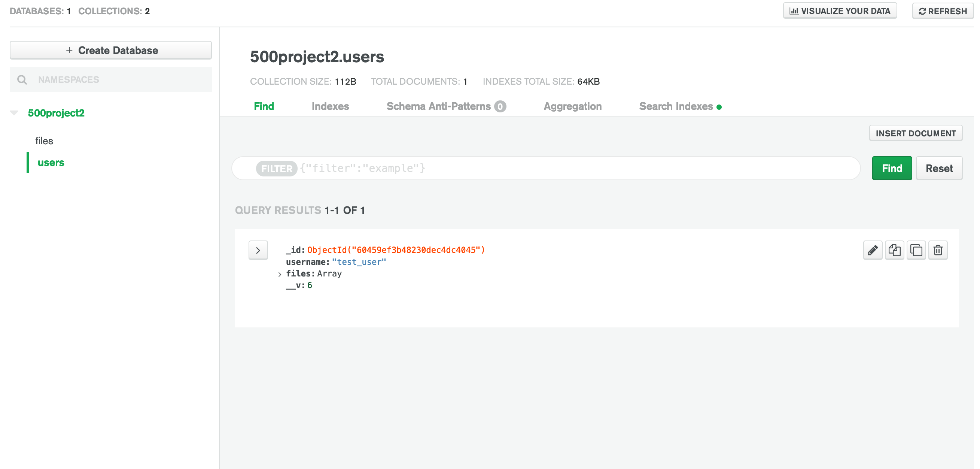The height and width of the screenshot is (469, 980).
Task: Click the green Search Indexes status dot
Action: click(x=719, y=108)
